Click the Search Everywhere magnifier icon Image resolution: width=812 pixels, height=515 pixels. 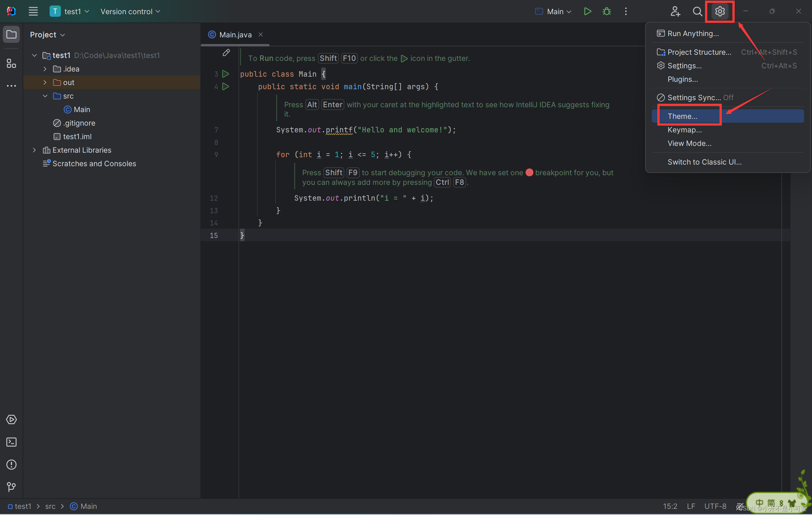tap(697, 12)
